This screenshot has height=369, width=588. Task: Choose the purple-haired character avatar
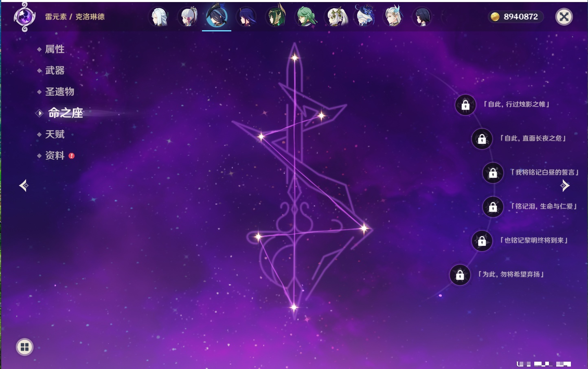click(x=247, y=17)
